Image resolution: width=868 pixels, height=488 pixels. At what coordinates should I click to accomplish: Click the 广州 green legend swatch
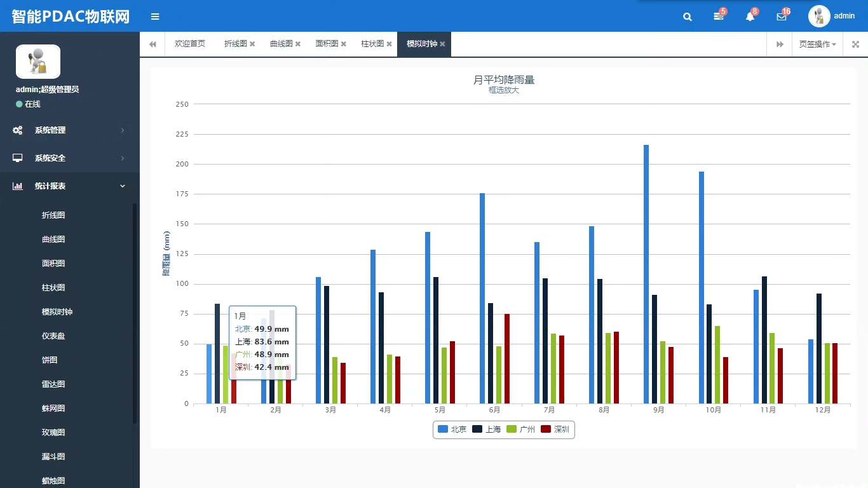click(x=512, y=430)
